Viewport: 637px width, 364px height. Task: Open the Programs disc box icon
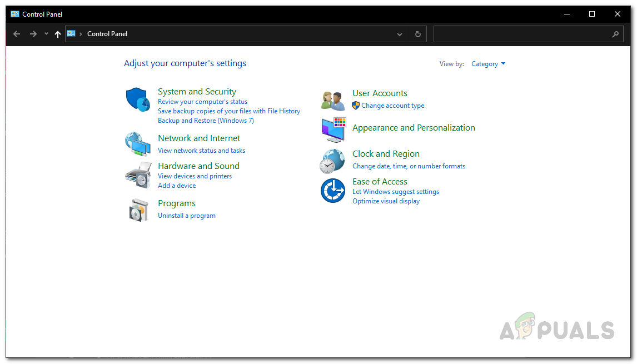[138, 210]
